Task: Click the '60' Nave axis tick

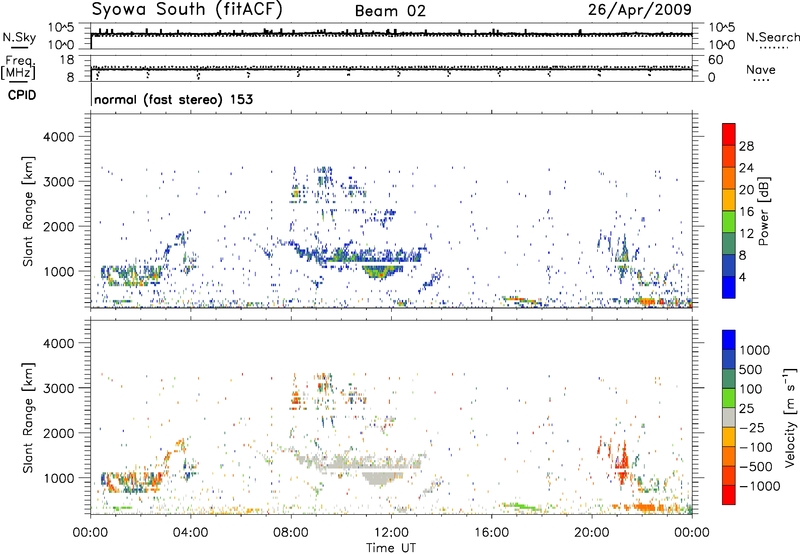Action: click(716, 60)
